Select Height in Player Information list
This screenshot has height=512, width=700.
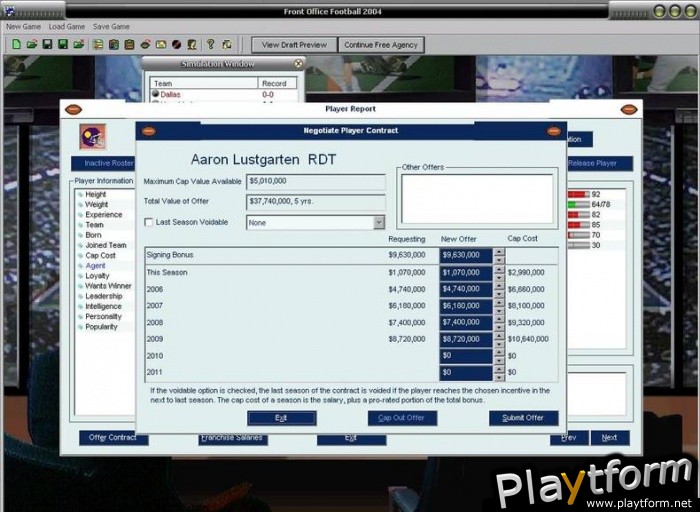(x=96, y=194)
